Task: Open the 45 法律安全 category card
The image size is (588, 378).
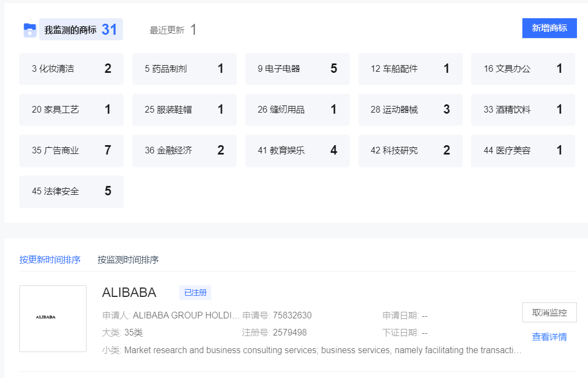Action: tap(71, 191)
